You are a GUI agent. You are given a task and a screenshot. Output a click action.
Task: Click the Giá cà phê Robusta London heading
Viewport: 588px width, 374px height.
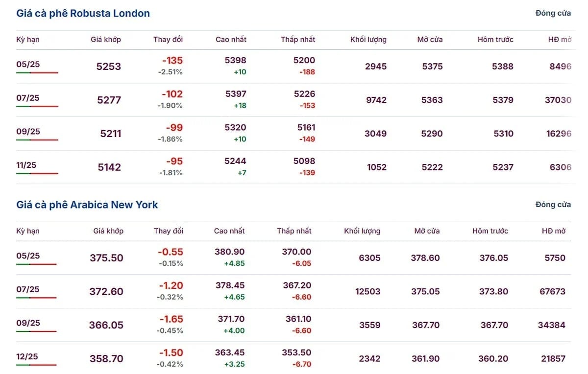point(83,13)
